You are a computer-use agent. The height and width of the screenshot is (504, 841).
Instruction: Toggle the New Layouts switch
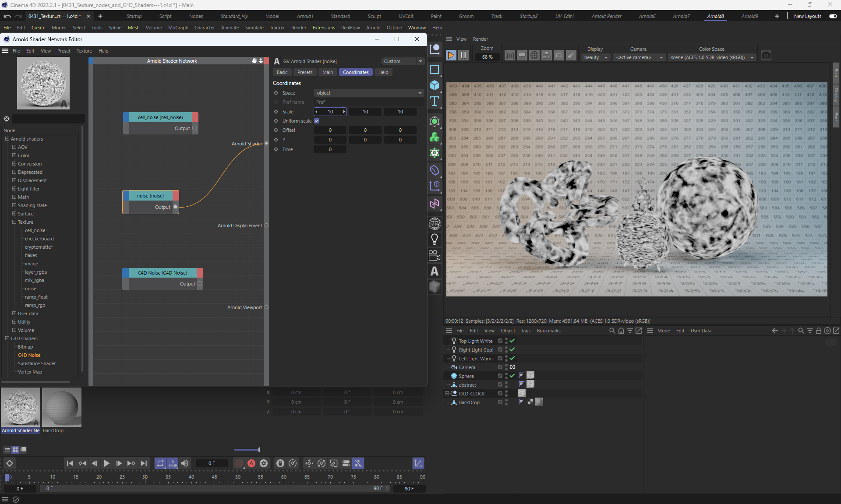click(833, 16)
